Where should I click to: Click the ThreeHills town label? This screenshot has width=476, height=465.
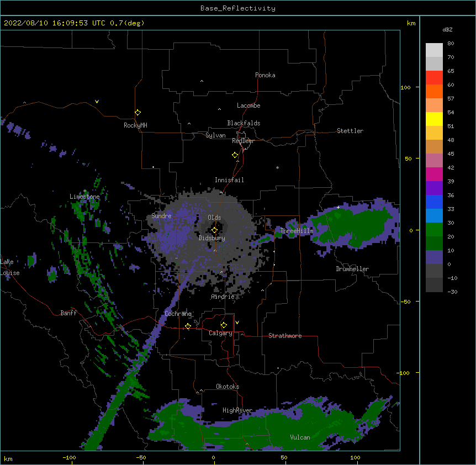point(297,231)
